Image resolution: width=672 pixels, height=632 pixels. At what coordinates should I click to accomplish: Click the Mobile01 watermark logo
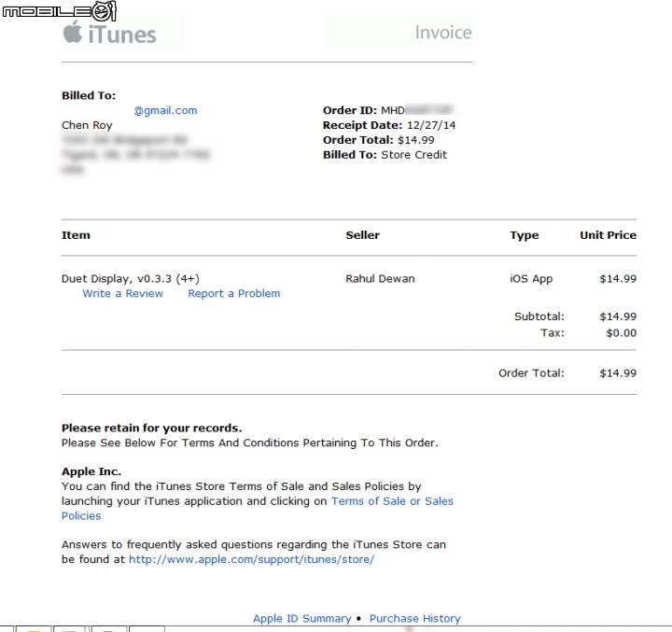(x=59, y=10)
